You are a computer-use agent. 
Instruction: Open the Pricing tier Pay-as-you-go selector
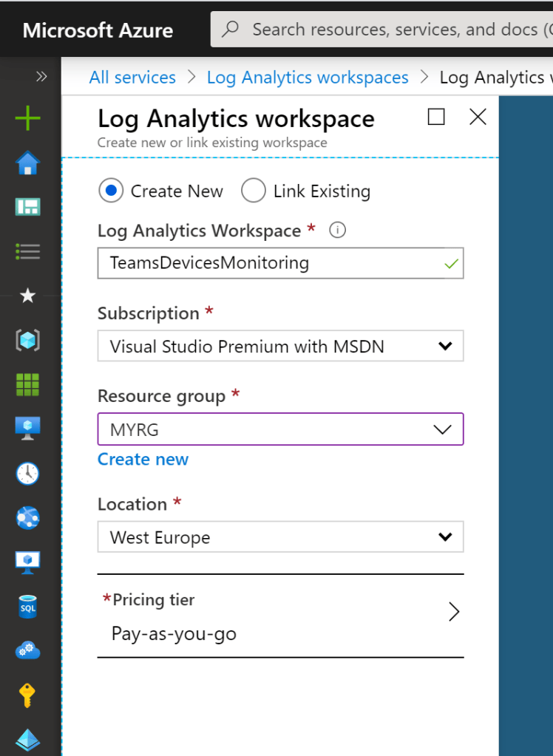coord(280,616)
